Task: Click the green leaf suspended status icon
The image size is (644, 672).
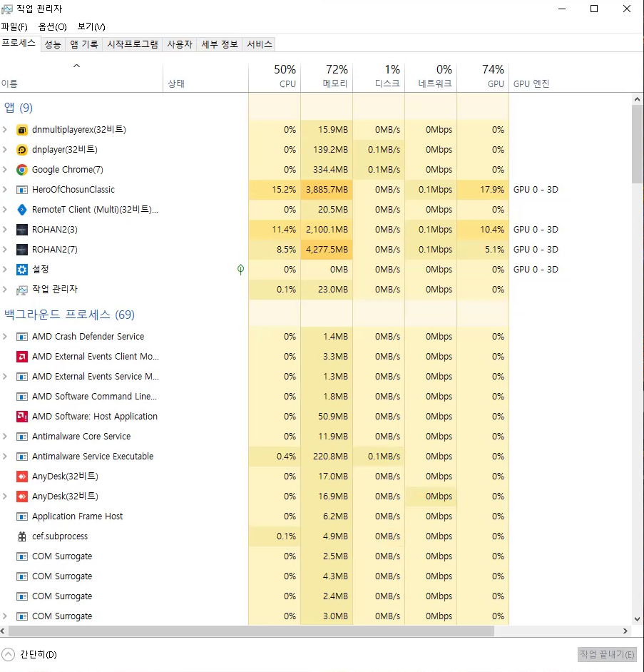Action: (241, 270)
